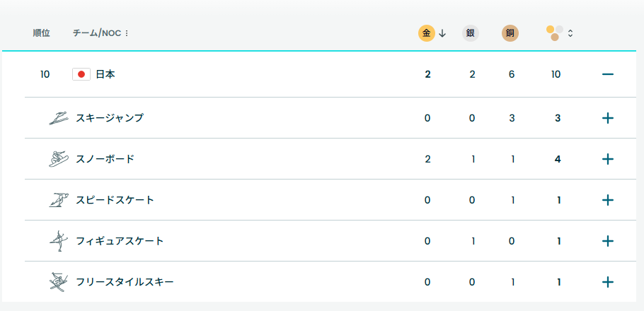This screenshot has height=311, width=644.
Task: Sort by bronze medal icon (銅)
Action: [x=510, y=33]
